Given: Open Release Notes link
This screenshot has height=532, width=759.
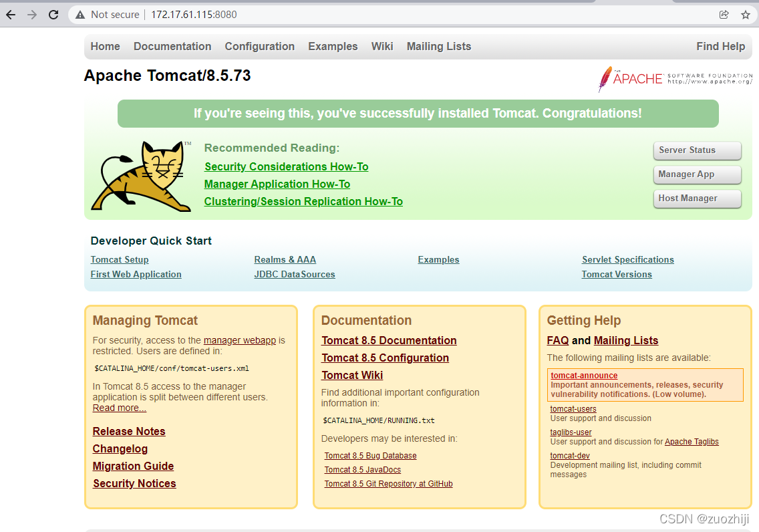Looking at the screenshot, I should point(129,431).
